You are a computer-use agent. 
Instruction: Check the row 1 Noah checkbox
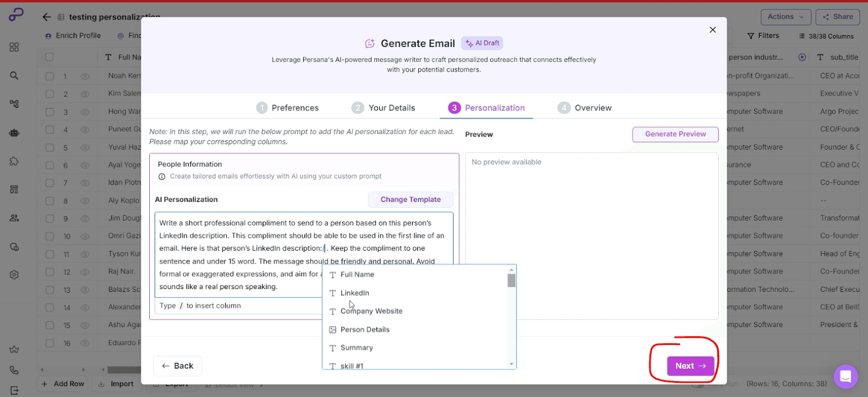tap(50, 76)
